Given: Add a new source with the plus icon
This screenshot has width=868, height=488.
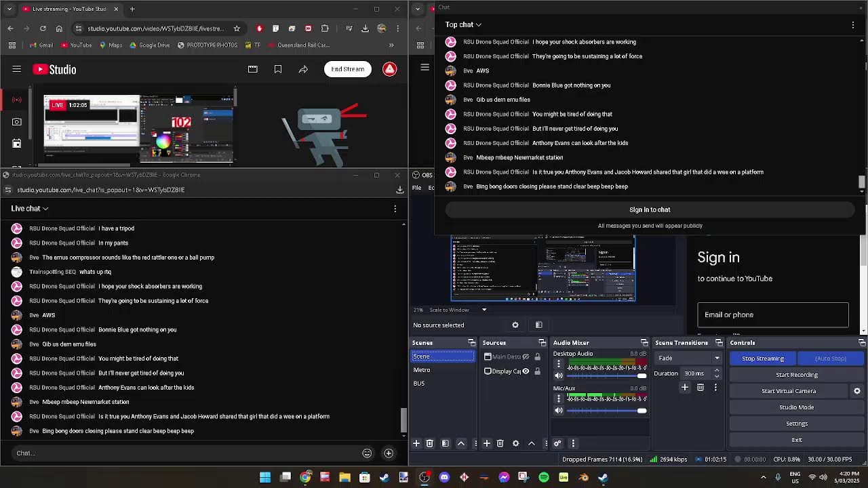Looking at the screenshot, I should coord(487,443).
